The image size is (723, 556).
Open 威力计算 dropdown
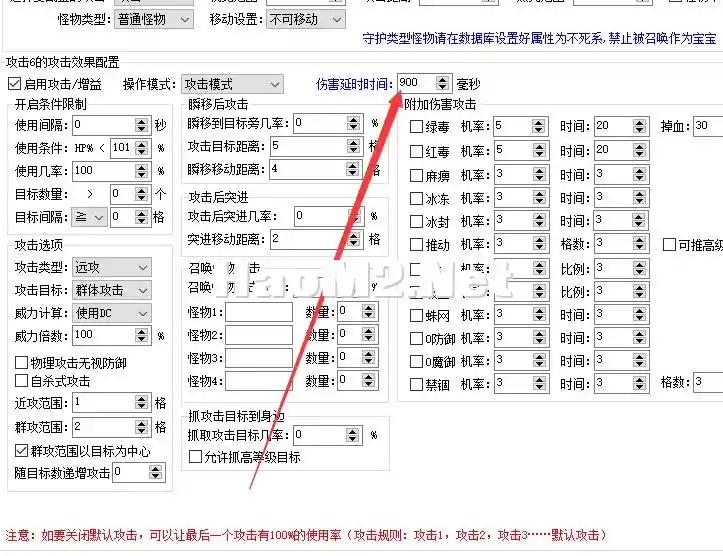112,313
